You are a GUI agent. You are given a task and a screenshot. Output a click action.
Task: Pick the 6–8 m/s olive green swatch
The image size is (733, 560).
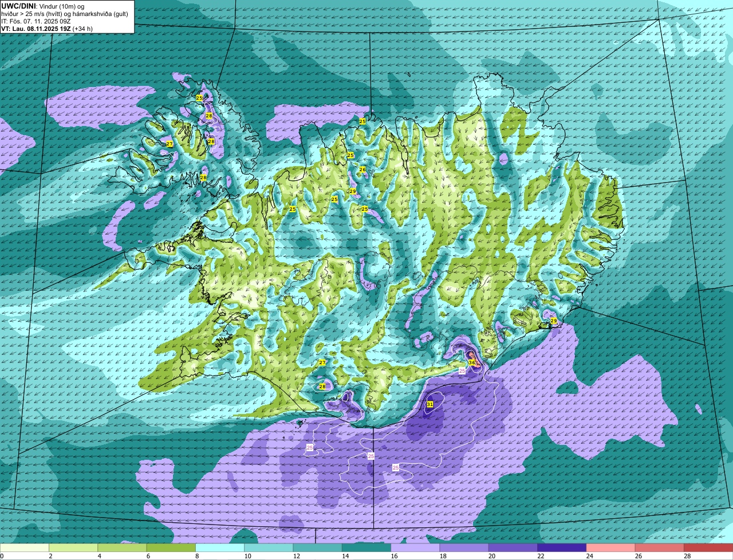click(171, 548)
